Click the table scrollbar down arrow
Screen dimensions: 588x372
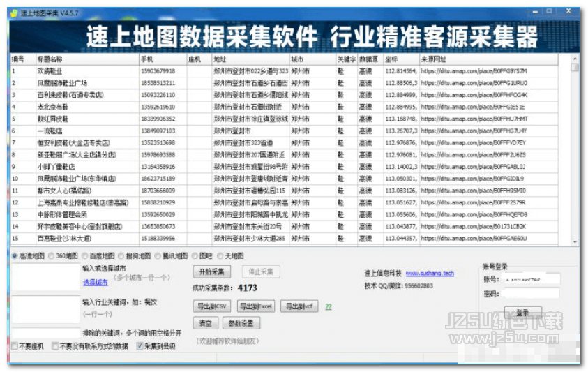[x=575, y=242]
